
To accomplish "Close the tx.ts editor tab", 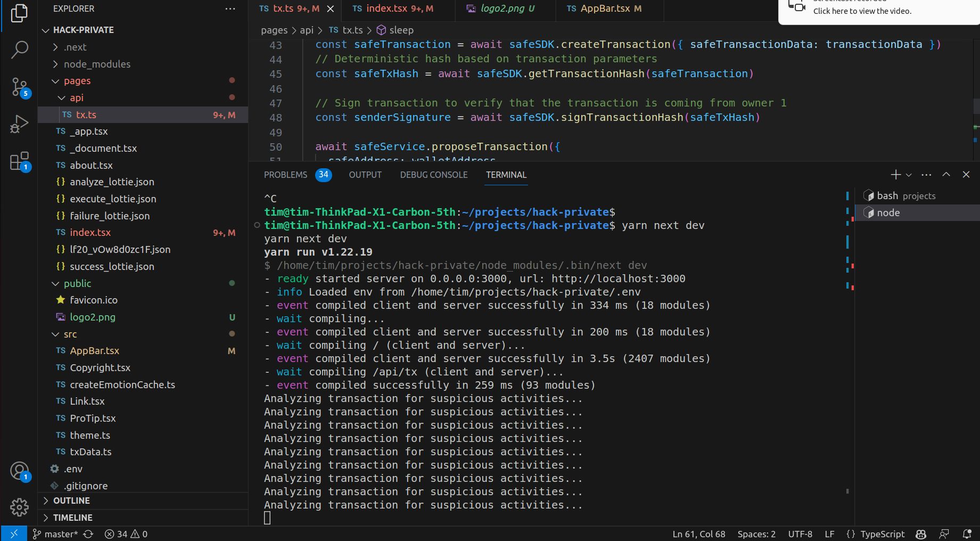I will tap(330, 9).
